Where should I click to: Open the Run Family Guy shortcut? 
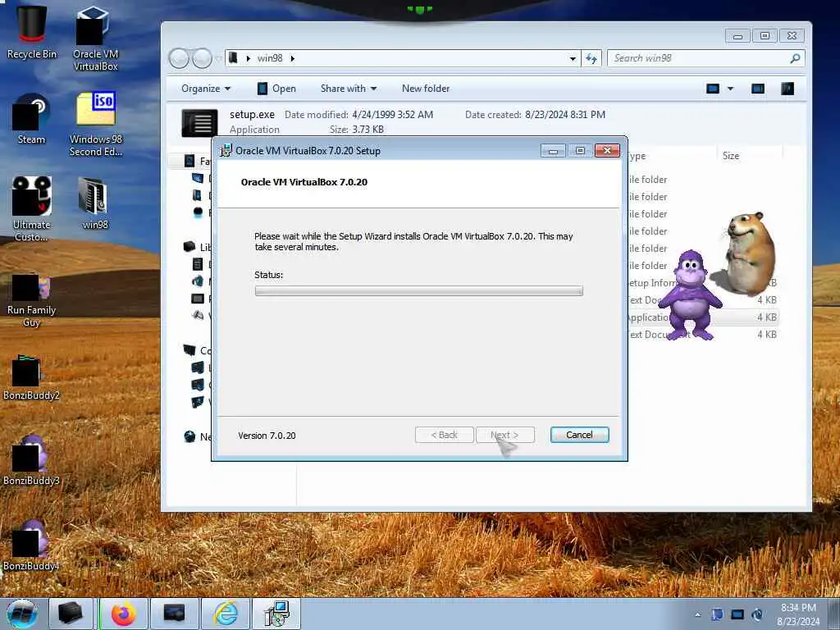[x=31, y=300]
